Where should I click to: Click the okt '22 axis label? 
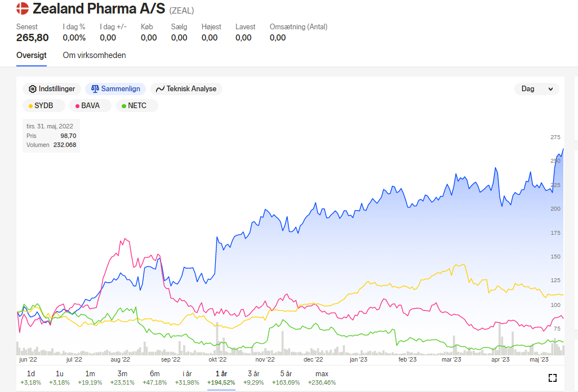tap(217, 359)
